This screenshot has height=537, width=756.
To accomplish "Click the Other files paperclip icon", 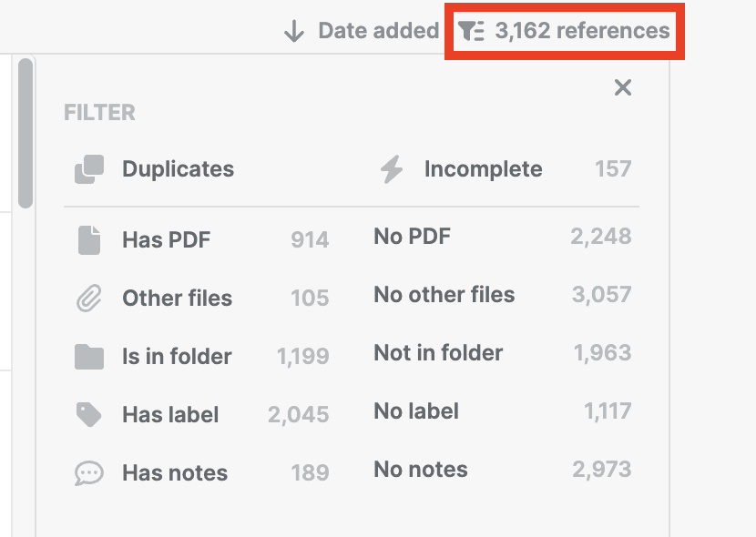I will click(x=89, y=299).
